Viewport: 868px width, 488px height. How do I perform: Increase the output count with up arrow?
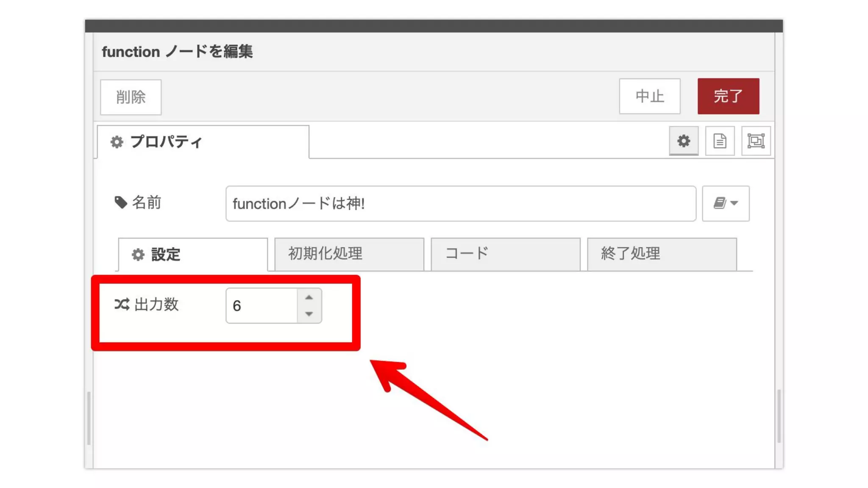[309, 297]
